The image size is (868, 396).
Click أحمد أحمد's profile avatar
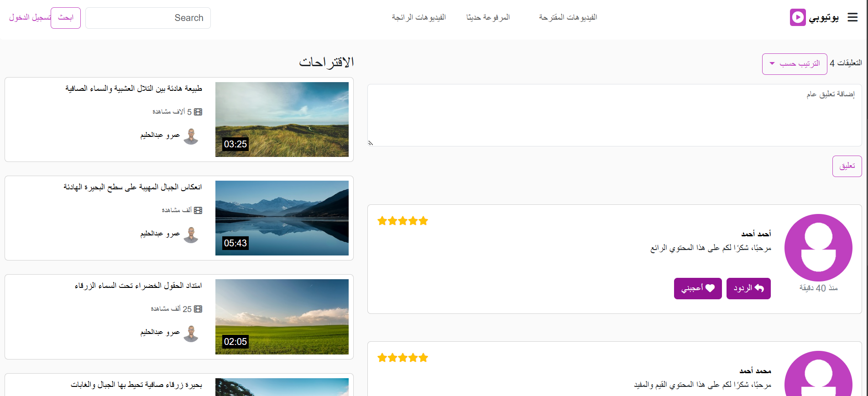[x=818, y=248]
